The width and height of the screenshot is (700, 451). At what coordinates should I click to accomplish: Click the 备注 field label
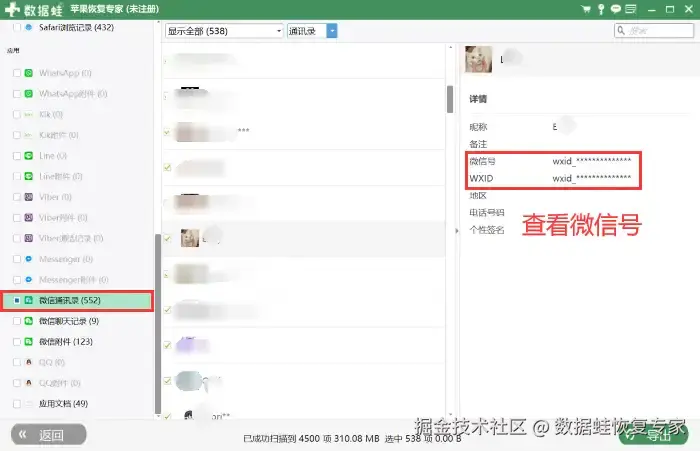pyautogui.click(x=478, y=144)
